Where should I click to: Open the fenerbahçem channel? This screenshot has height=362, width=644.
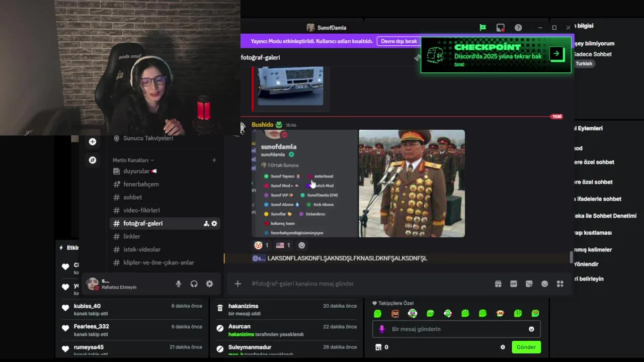click(x=165, y=184)
